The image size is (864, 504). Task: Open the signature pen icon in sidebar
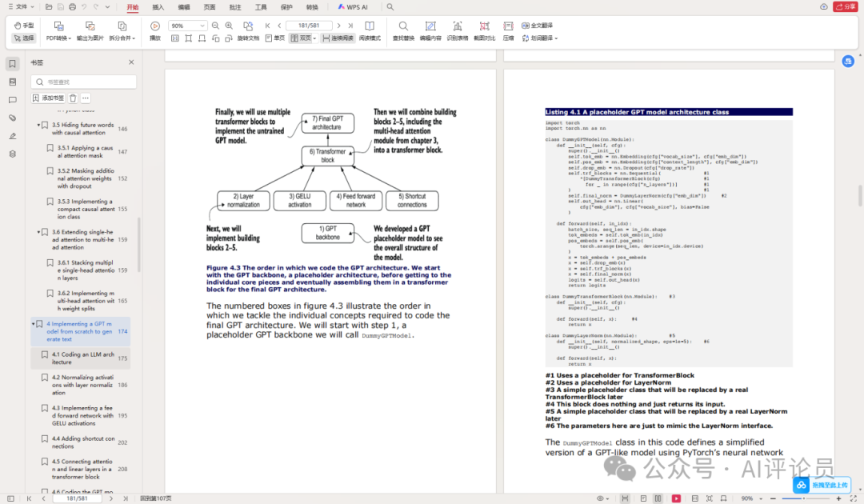[12, 136]
